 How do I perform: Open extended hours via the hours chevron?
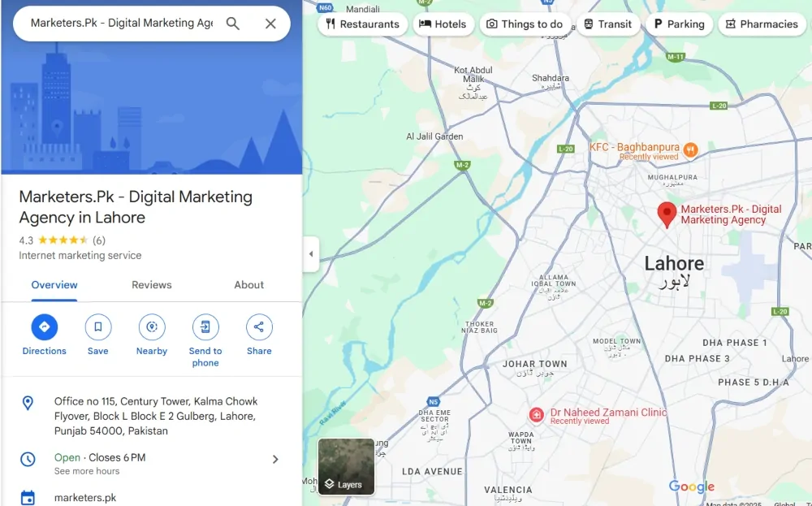click(x=276, y=459)
